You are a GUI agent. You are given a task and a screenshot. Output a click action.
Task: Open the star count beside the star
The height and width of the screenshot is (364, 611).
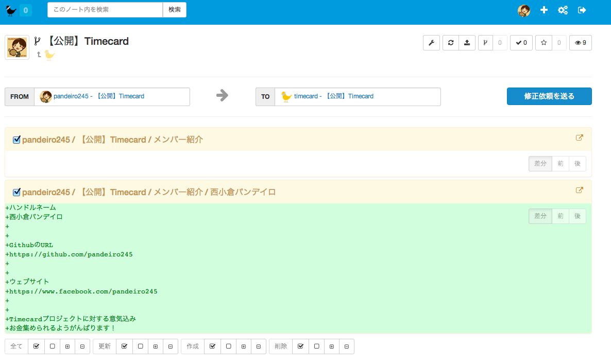click(559, 43)
